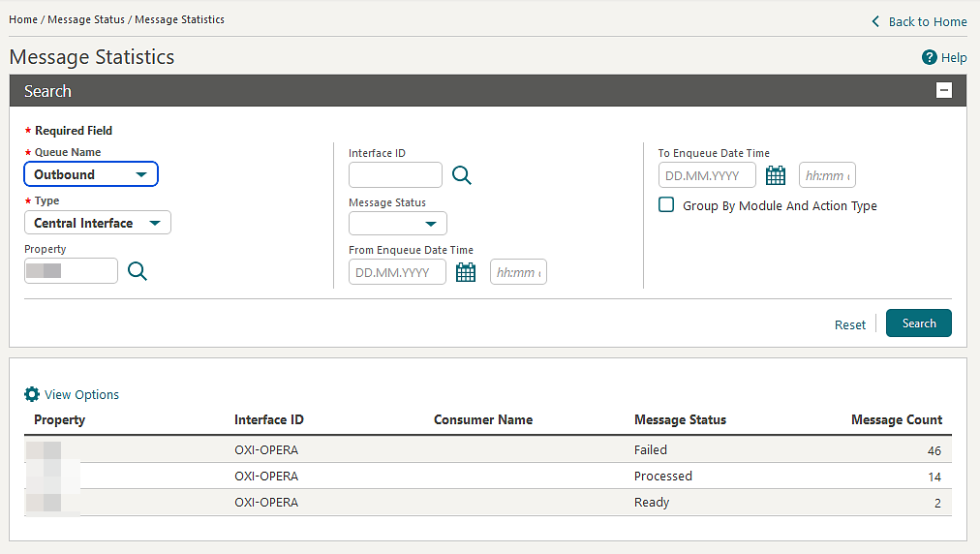
Task: Click the Interface ID search magnifier icon
Action: tap(462, 175)
